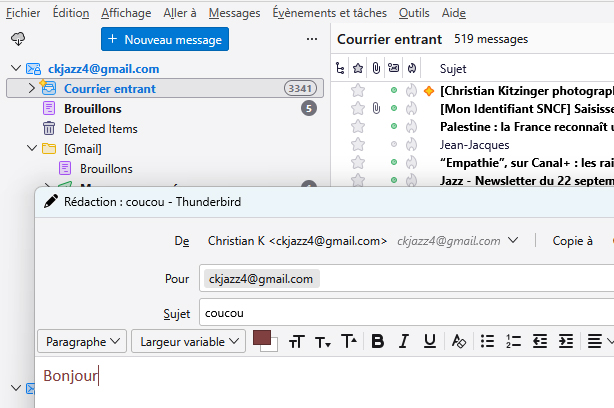Image resolution: width=614 pixels, height=408 pixels.
Task: Star the Jean-Jacques message
Action: [x=358, y=144]
